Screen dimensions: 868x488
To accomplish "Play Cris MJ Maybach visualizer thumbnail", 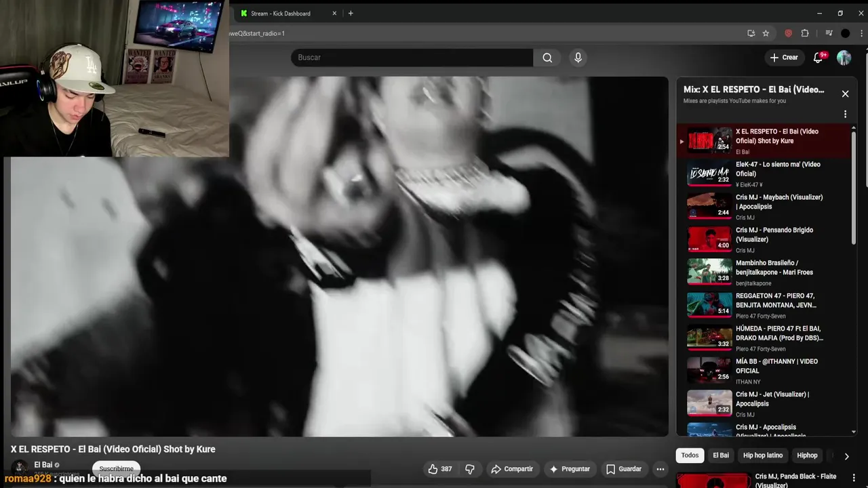I will coord(709,205).
